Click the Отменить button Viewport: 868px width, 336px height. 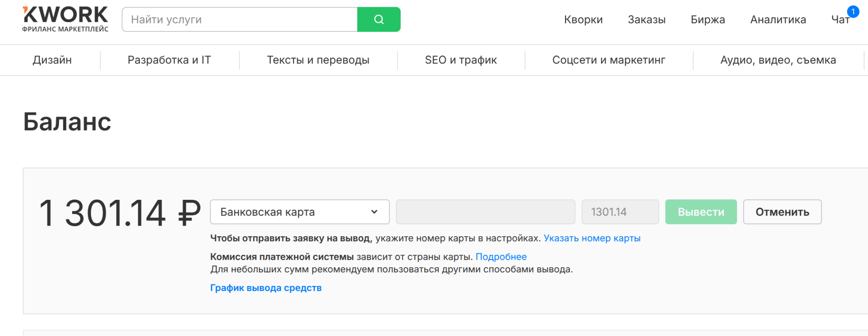coord(782,212)
